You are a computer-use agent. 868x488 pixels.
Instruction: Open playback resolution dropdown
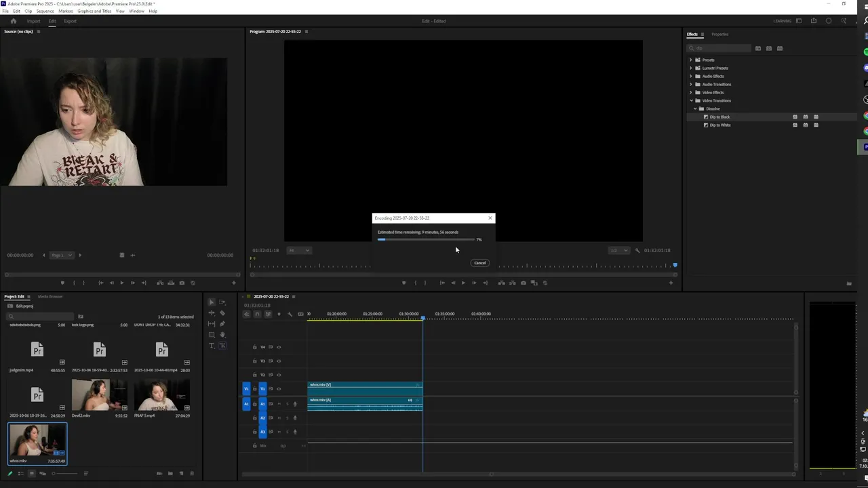tap(618, 250)
